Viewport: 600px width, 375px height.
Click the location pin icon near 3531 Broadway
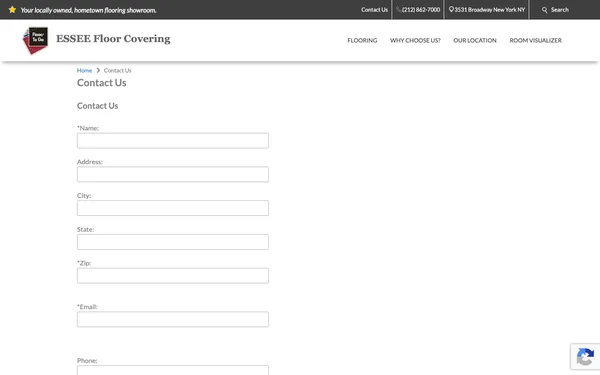(x=451, y=9)
